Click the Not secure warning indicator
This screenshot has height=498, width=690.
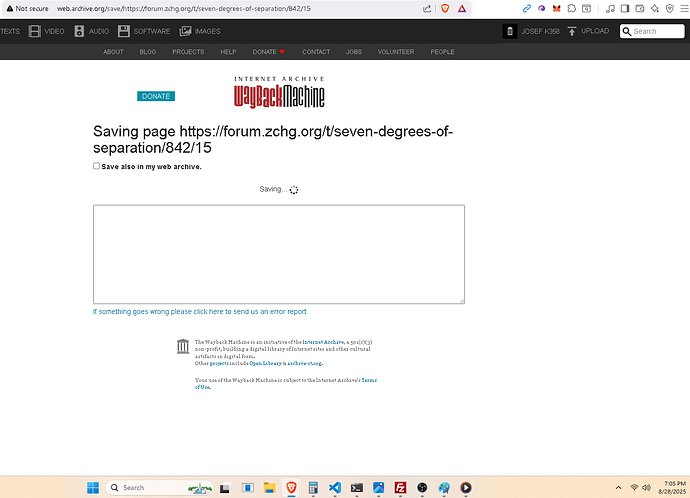[x=27, y=8]
